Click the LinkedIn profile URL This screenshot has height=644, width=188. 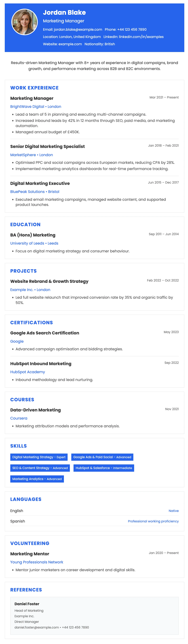[x=141, y=37]
